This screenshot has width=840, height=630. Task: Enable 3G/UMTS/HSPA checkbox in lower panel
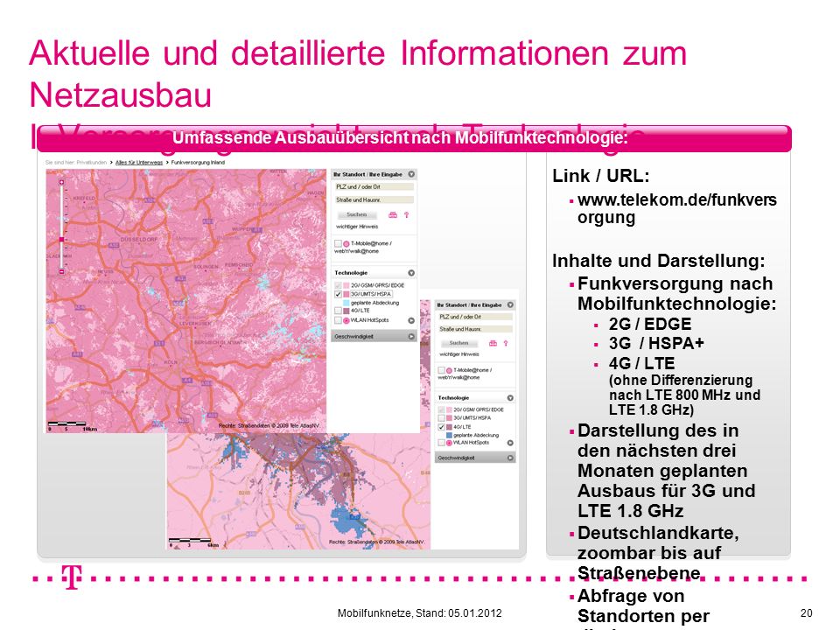[x=441, y=418]
